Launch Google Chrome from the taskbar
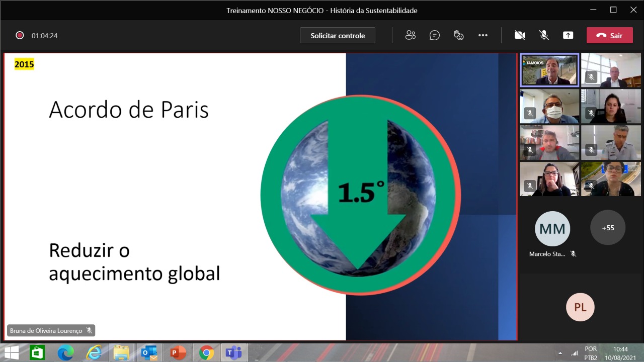Viewport: 644px width, 362px height. (x=206, y=353)
